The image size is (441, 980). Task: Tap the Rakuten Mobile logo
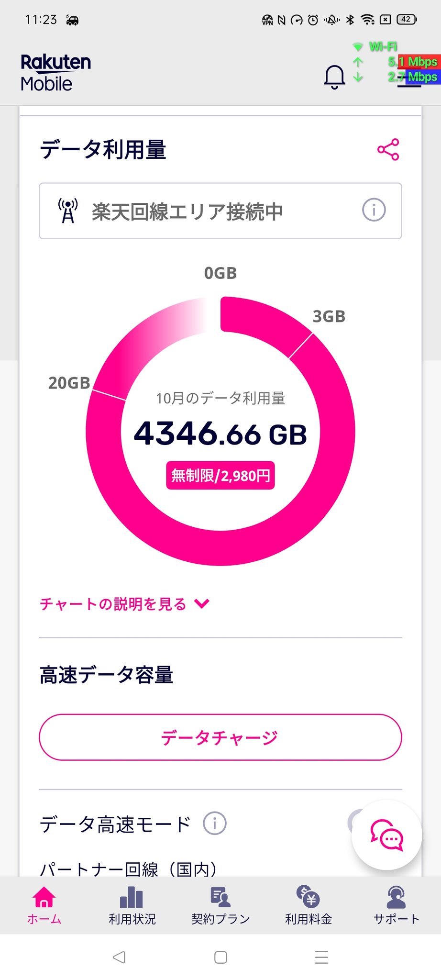click(x=55, y=73)
